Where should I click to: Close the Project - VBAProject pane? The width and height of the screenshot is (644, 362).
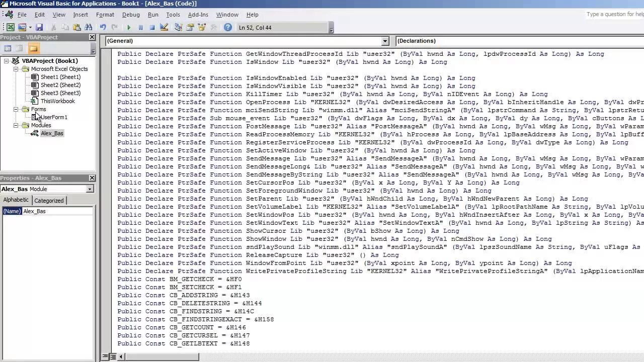pos(92,37)
